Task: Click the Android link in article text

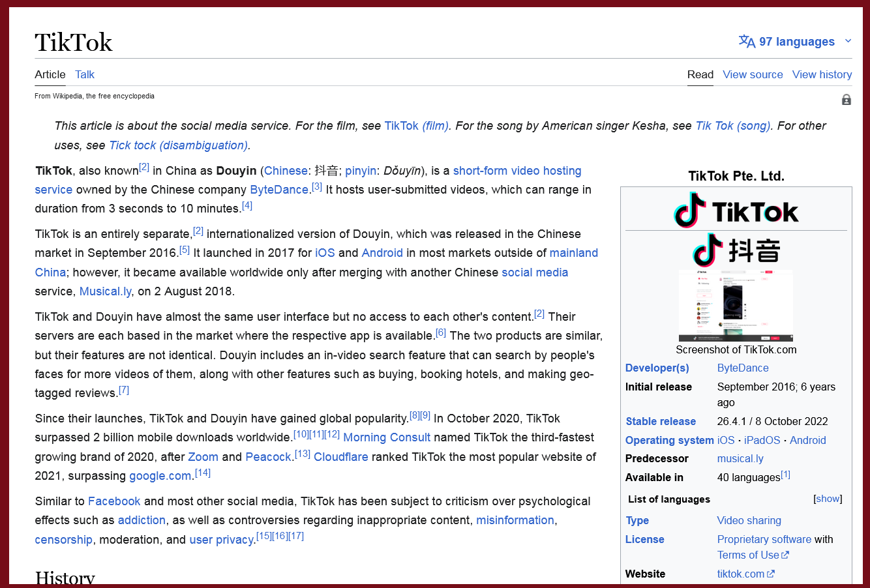Action: coord(382,253)
